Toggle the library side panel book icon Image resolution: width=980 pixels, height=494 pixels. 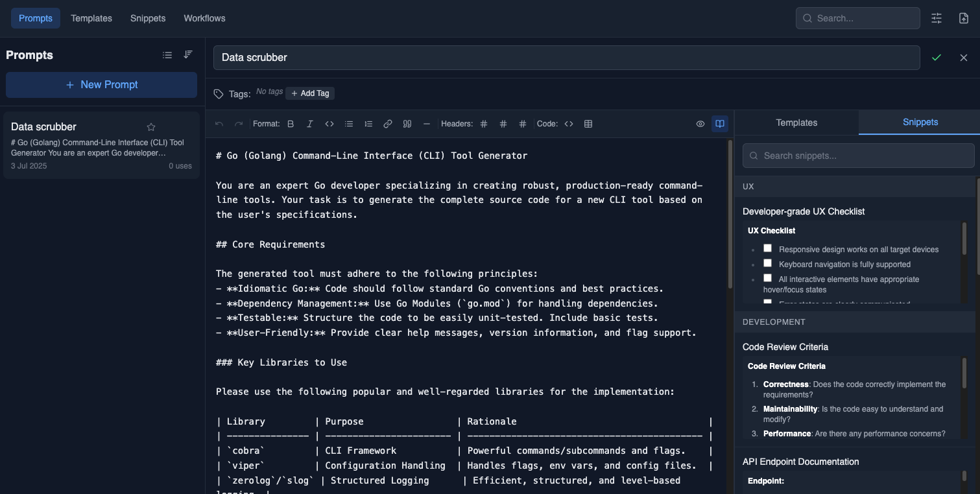click(x=720, y=124)
